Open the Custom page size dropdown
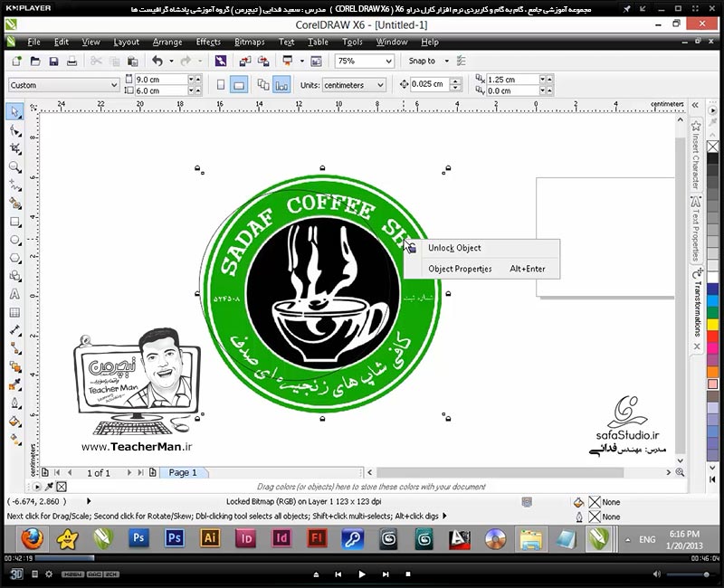Screen dimensions: 724x588 click(114, 85)
